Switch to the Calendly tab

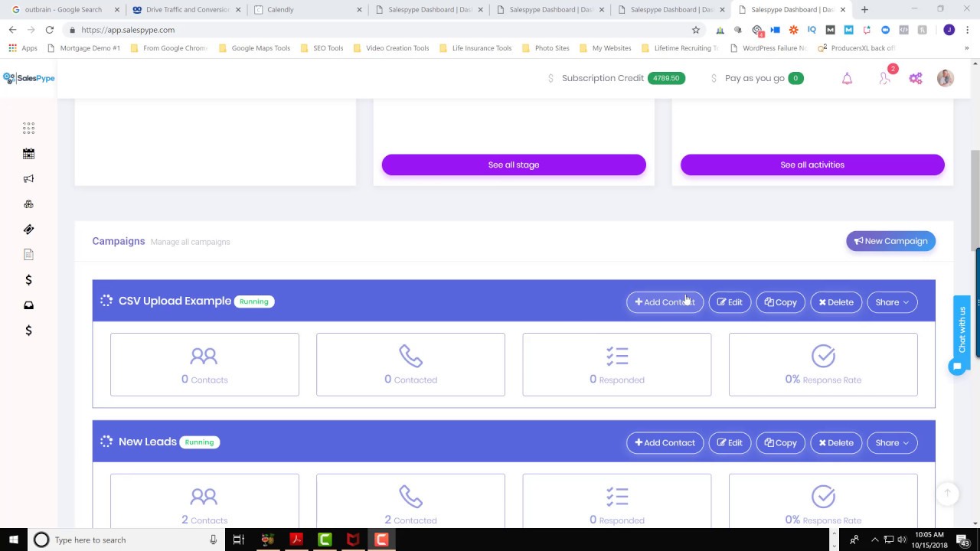coord(307,10)
